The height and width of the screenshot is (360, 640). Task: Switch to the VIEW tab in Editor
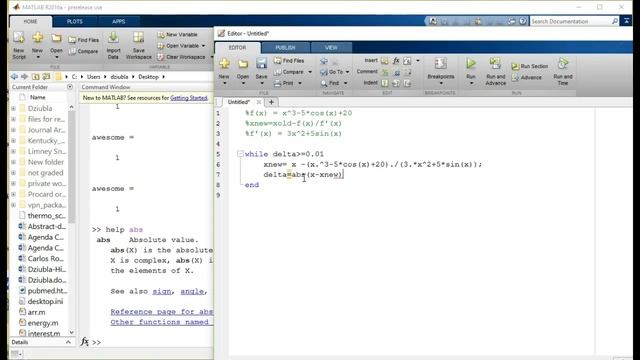(331, 48)
